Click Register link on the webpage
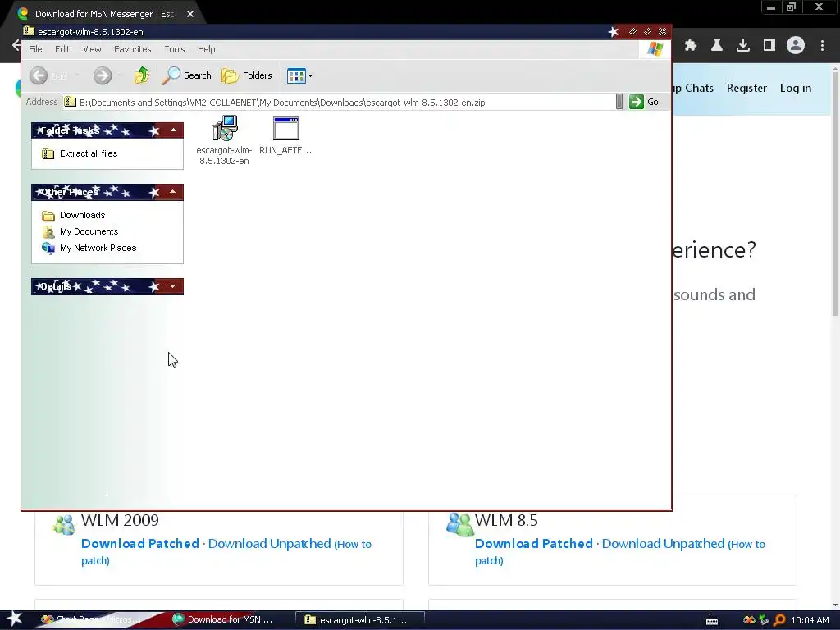Image resolution: width=840 pixels, height=630 pixels. pyautogui.click(x=746, y=88)
